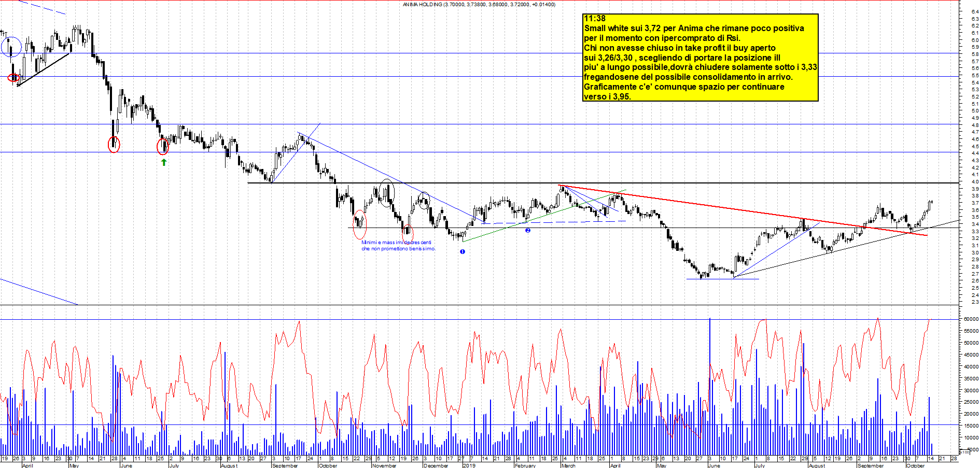This screenshot has width=980, height=468.
Task: Select the blue circle numbered 2
Action: [528, 230]
